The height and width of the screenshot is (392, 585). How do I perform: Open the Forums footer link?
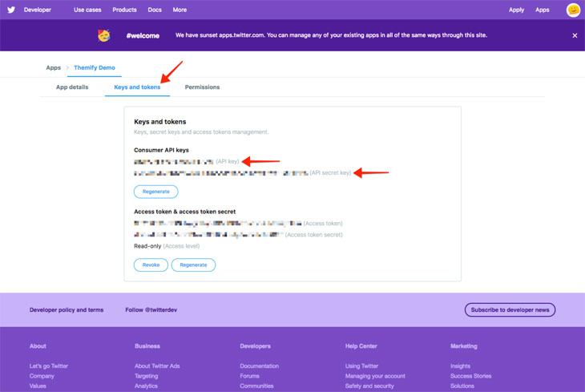tap(249, 376)
